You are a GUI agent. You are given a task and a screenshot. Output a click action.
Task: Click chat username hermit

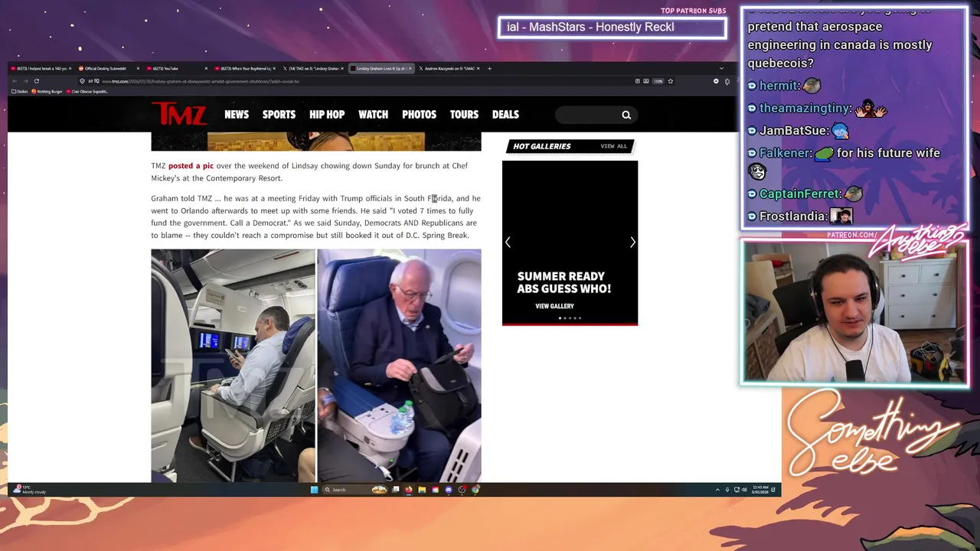pyautogui.click(x=779, y=86)
